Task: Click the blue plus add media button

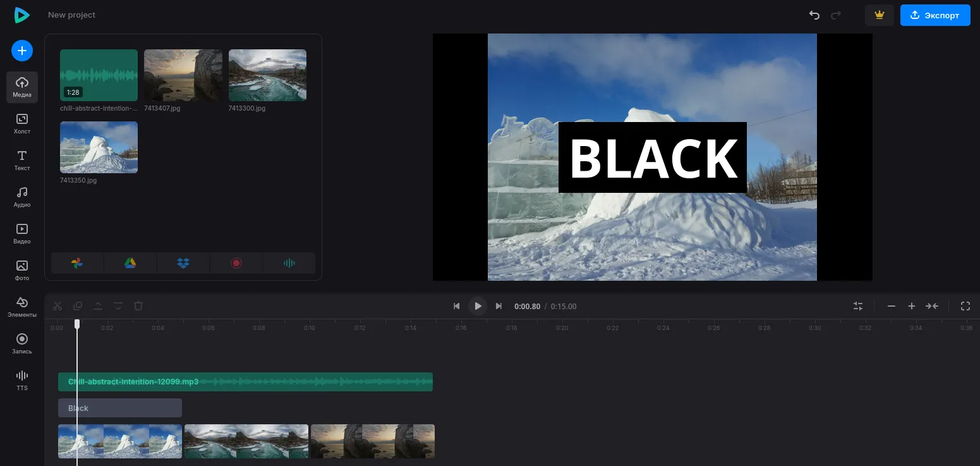Action: tap(21, 51)
